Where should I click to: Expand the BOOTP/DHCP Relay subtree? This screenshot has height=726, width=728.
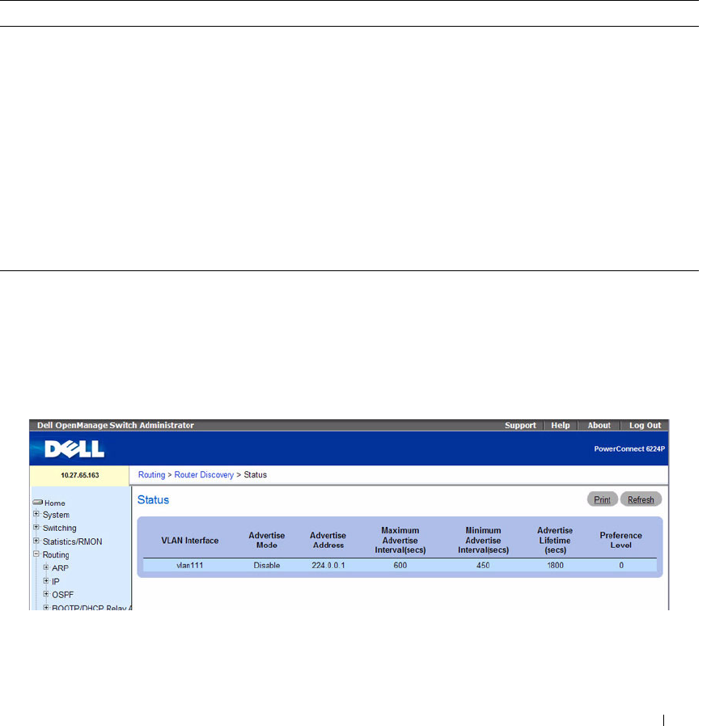[46, 607]
